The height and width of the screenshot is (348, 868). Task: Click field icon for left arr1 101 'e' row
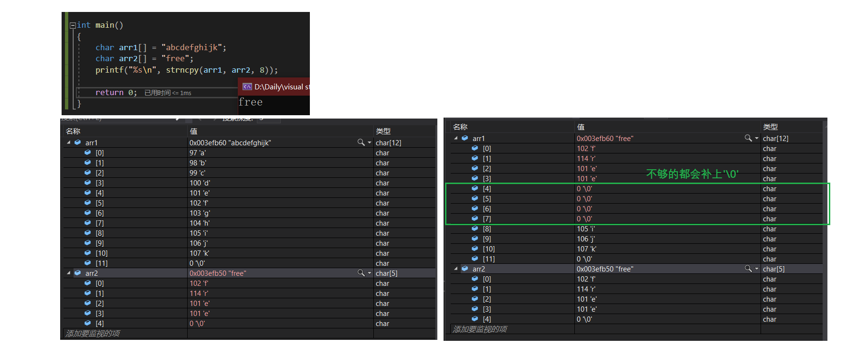tap(87, 193)
